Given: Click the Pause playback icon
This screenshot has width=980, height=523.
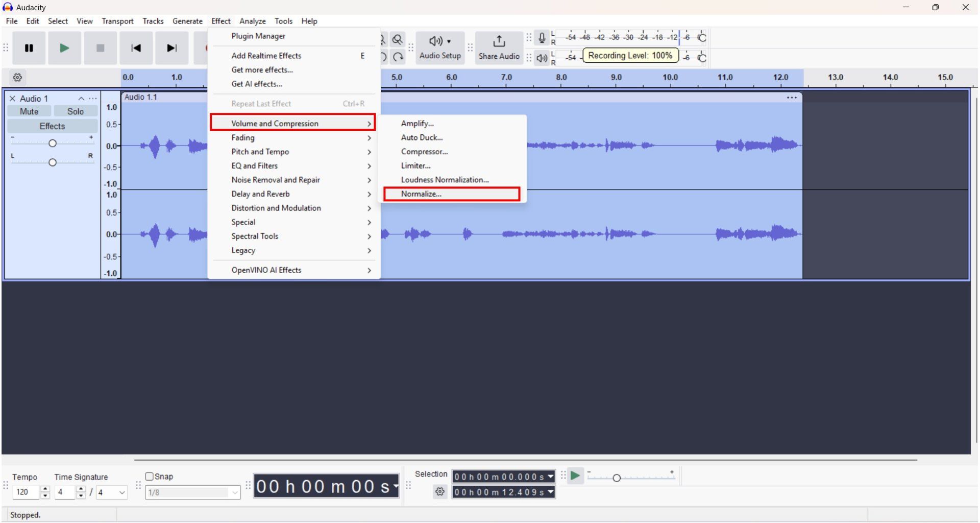Looking at the screenshot, I should (x=29, y=48).
